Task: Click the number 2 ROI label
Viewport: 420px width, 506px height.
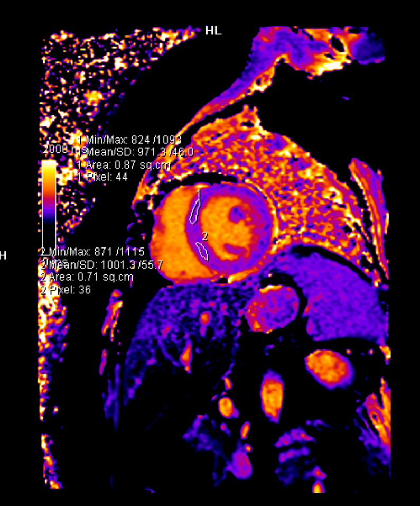Action: tap(205, 235)
